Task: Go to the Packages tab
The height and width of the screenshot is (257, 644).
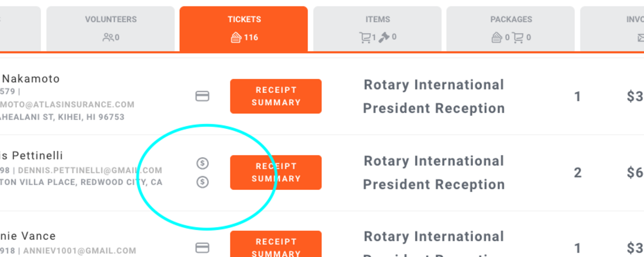Action: pyautogui.click(x=511, y=19)
